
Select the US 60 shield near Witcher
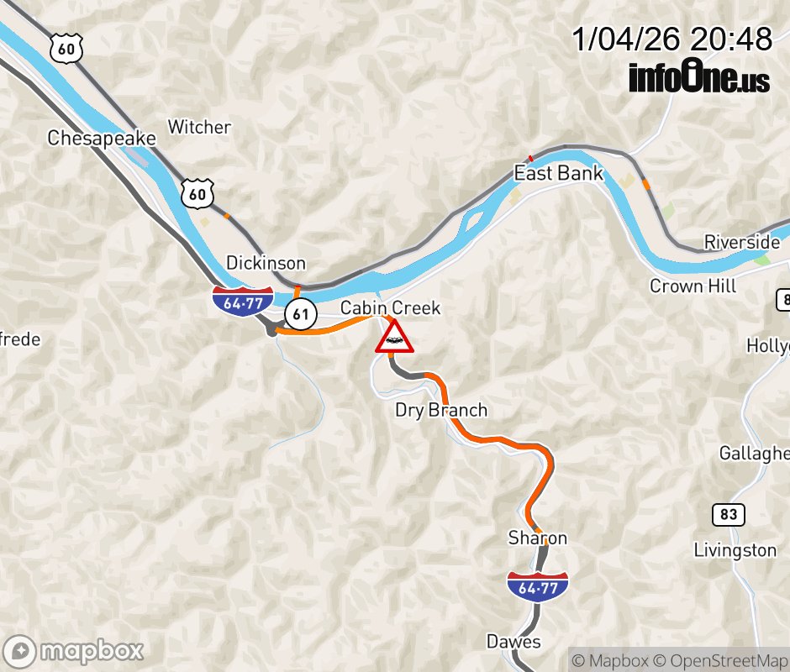click(x=197, y=193)
